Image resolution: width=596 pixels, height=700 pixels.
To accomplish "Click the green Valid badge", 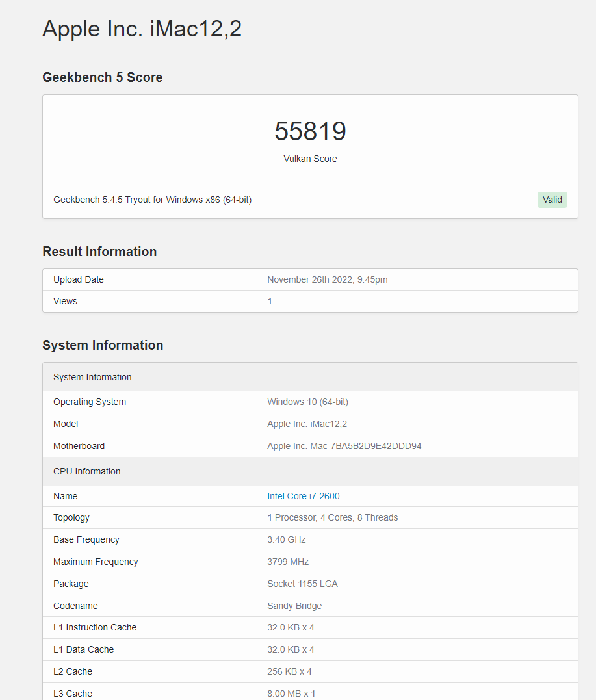I will click(552, 200).
